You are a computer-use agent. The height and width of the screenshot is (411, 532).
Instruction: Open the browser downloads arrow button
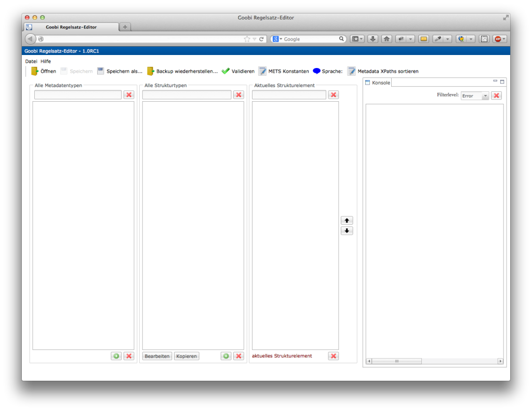point(373,39)
